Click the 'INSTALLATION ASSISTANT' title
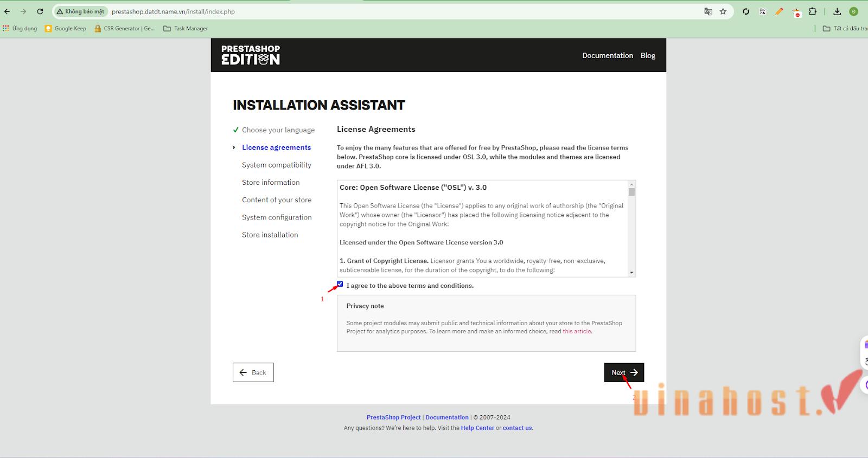This screenshot has width=868, height=458. [x=319, y=105]
